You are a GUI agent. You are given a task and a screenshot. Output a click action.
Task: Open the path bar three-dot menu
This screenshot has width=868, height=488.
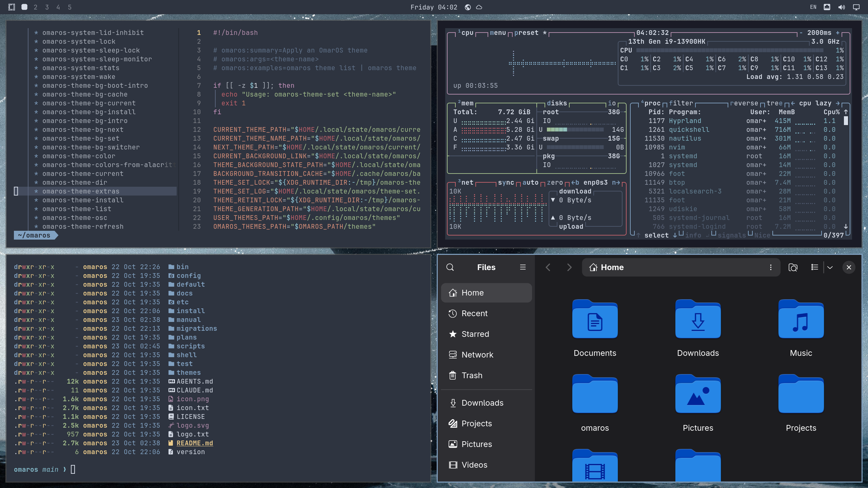(771, 267)
